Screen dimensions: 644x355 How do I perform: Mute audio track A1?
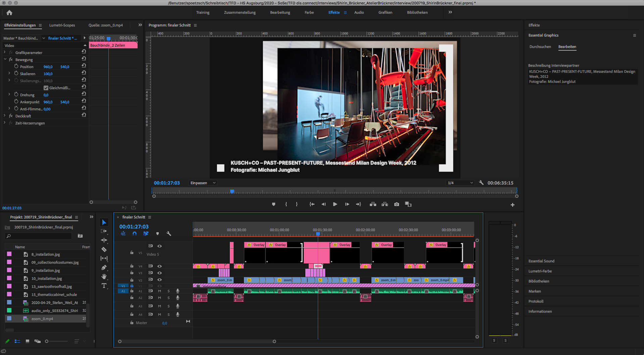[159, 291]
